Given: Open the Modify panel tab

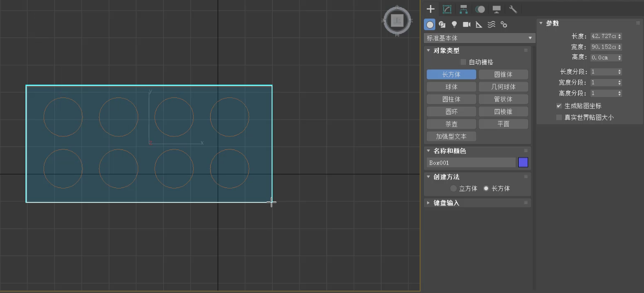Looking at the screenshot, I should [x=447, y=9].
